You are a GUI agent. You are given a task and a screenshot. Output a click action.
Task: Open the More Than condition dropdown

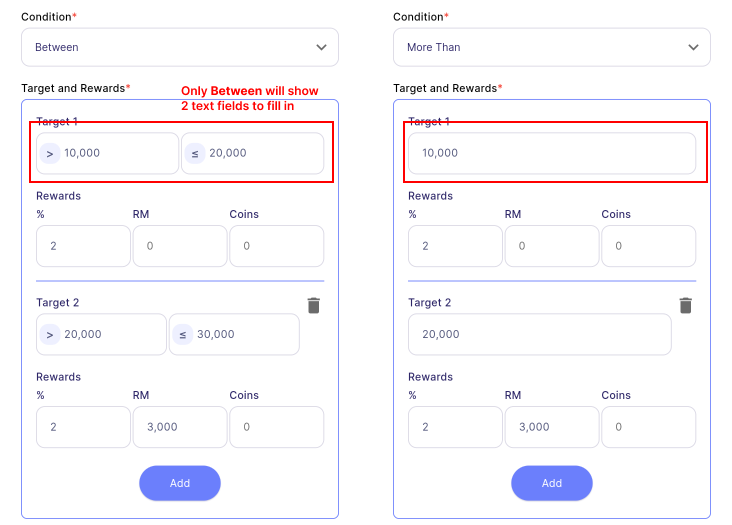coord(552,47)
